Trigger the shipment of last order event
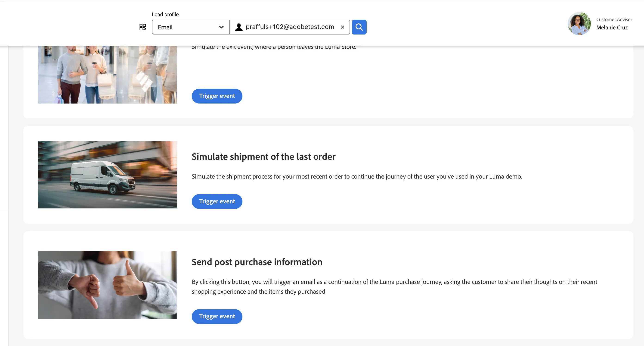644x346 pixels. pyautogui.click(x=217, y=201)
